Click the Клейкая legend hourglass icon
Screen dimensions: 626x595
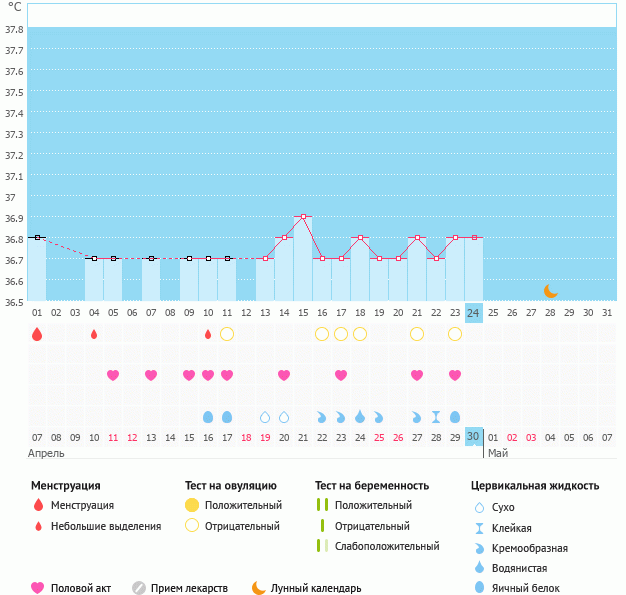point(480,528)
